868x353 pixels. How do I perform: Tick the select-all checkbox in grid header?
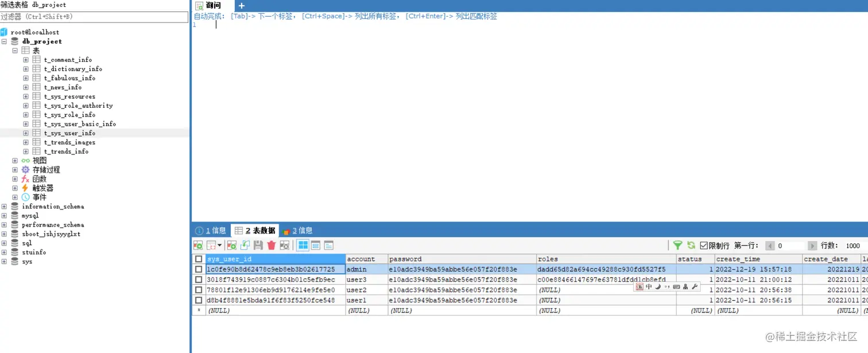coord(199,259)
